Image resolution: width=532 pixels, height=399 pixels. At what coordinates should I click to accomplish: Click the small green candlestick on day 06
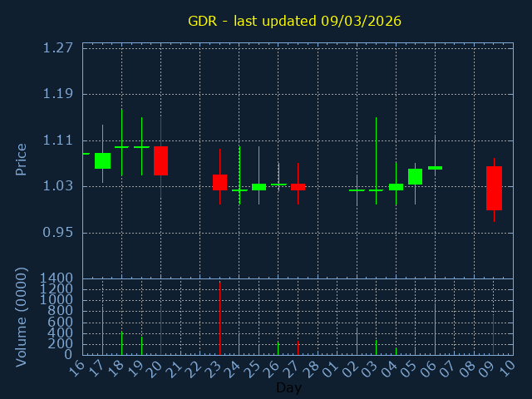(x=435, y=168)
